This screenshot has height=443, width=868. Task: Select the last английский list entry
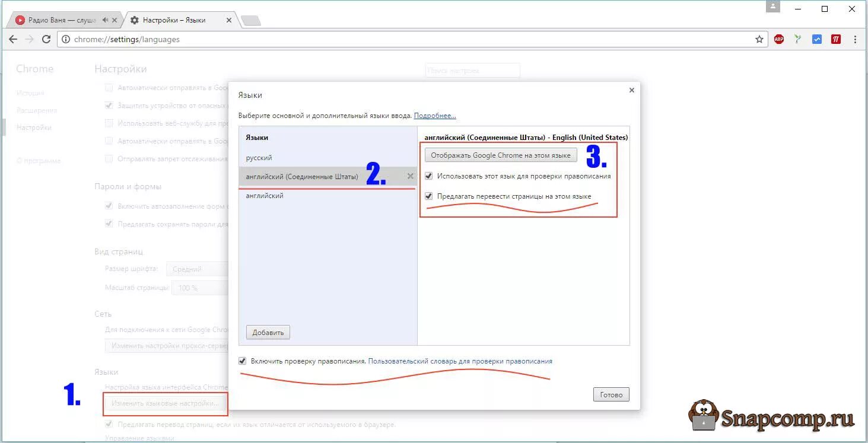pos(328,196)
